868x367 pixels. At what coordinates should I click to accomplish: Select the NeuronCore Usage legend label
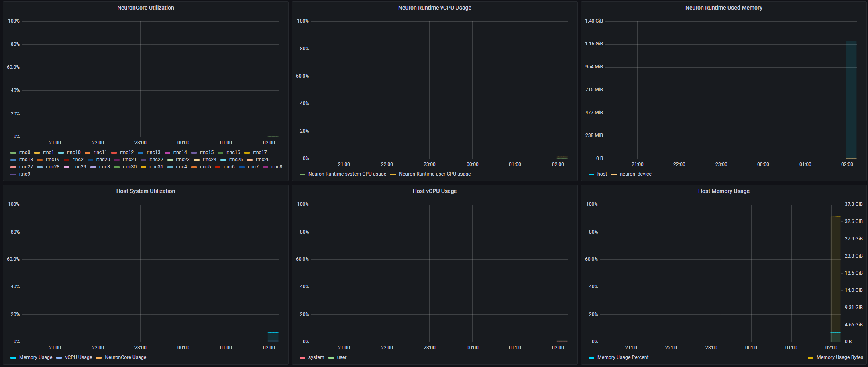tap(125, 357)
